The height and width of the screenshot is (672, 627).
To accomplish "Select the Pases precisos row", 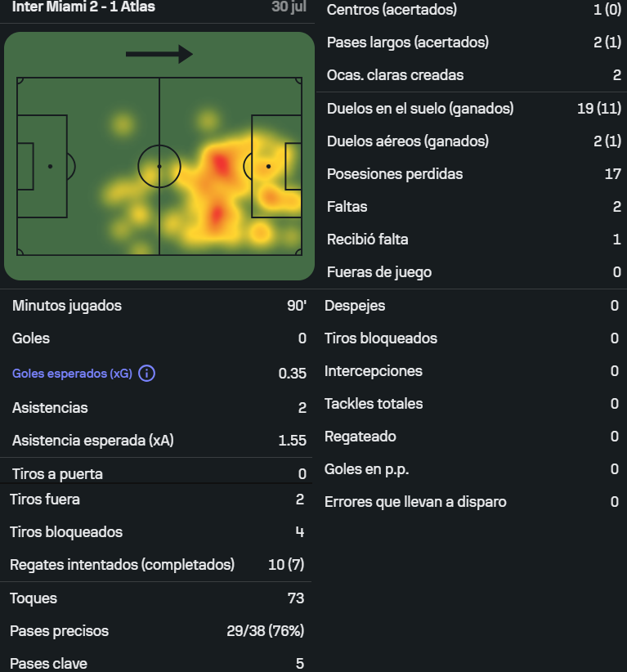I will click(157, 631).
